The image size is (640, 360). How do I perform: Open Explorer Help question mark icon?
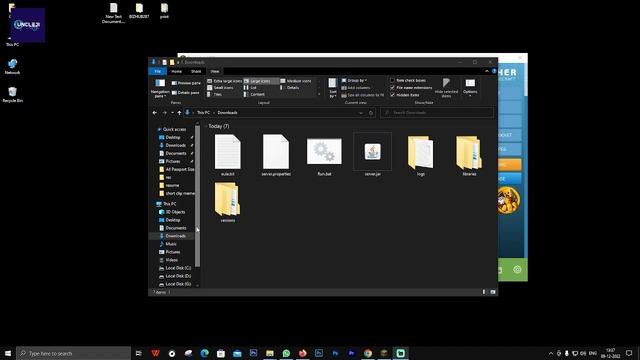[494, 71]
